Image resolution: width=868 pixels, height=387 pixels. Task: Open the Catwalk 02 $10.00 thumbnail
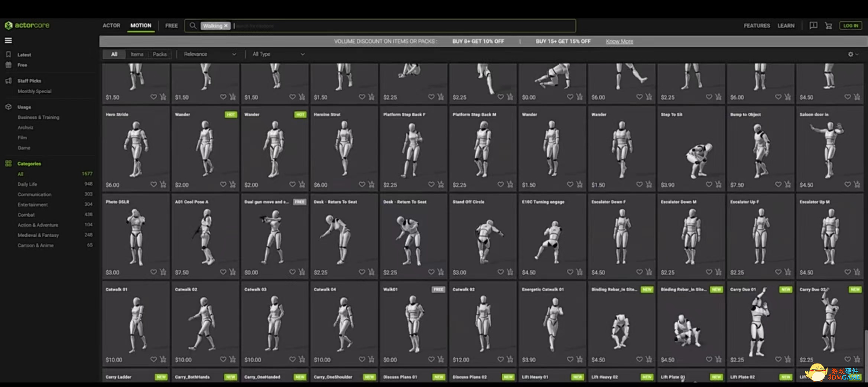tap(205, 324)
